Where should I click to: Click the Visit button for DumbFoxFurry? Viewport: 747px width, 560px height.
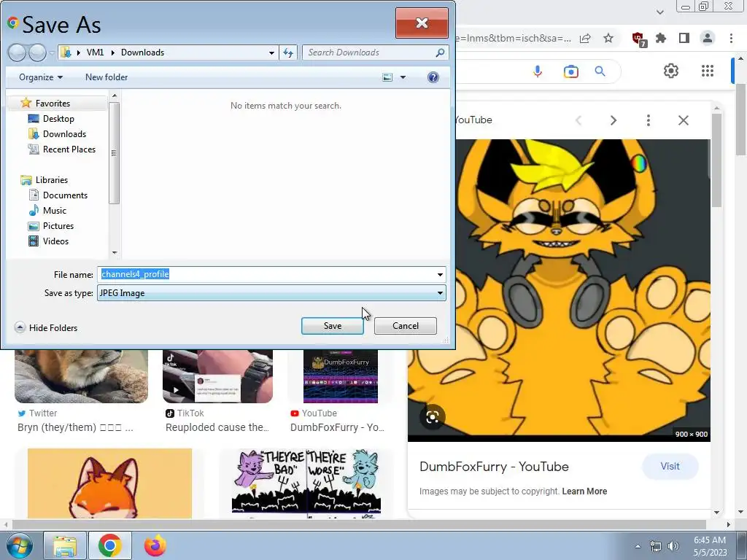670,466
